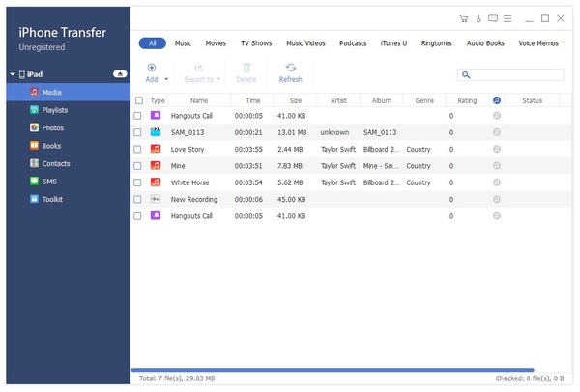Viewport: 580px width, 392px height.
Task: Open the feedback chat icon
Action: (x=493, y=18)
